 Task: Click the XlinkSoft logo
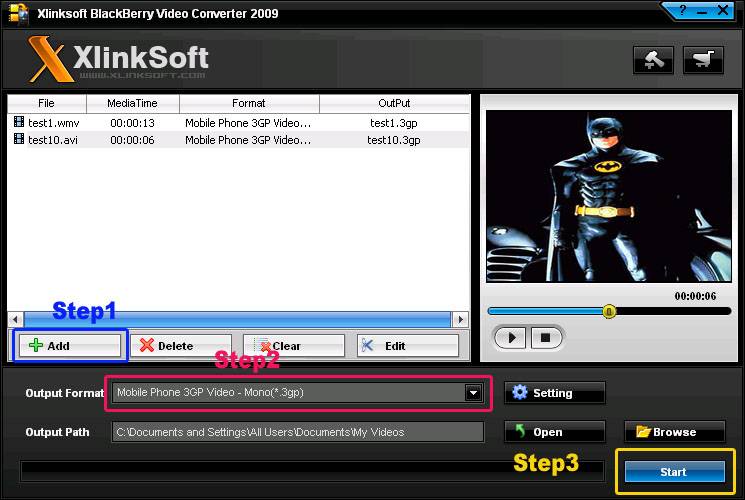119,59
